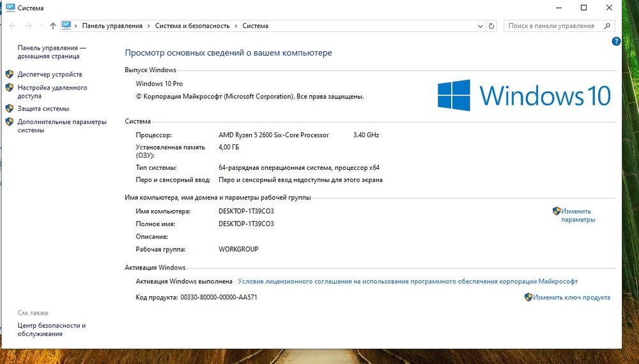
Task: Open Microsoft license terms link
Action: coord(408,282)
